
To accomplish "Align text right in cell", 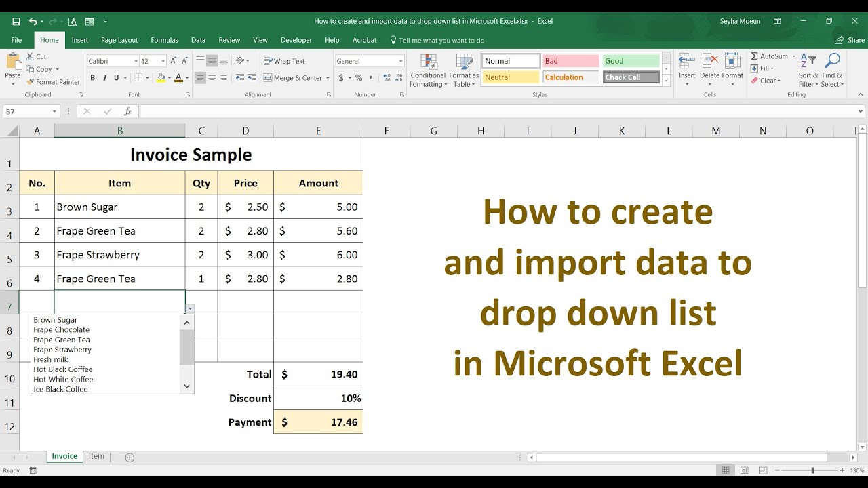I will point(224,78).
